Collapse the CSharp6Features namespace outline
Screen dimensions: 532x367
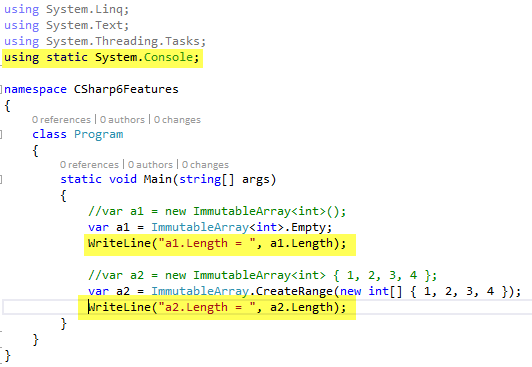tap(1, 90)
